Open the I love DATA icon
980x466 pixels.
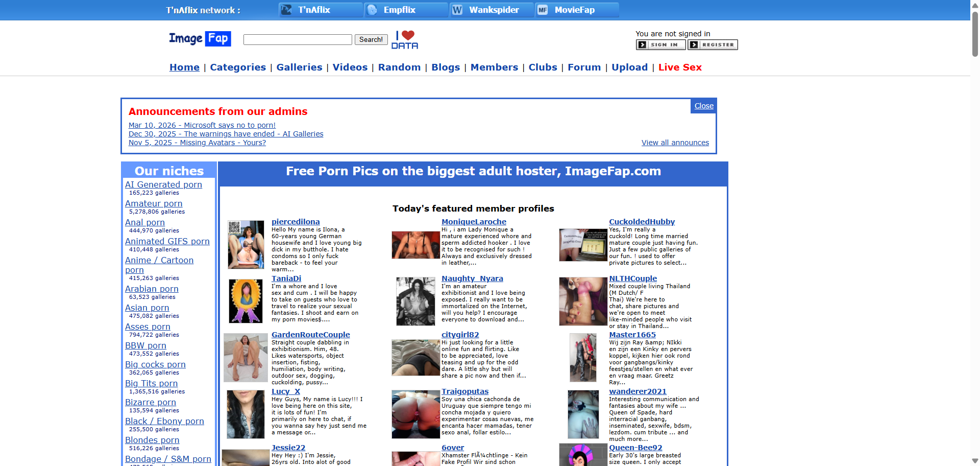tap(405, 39)
